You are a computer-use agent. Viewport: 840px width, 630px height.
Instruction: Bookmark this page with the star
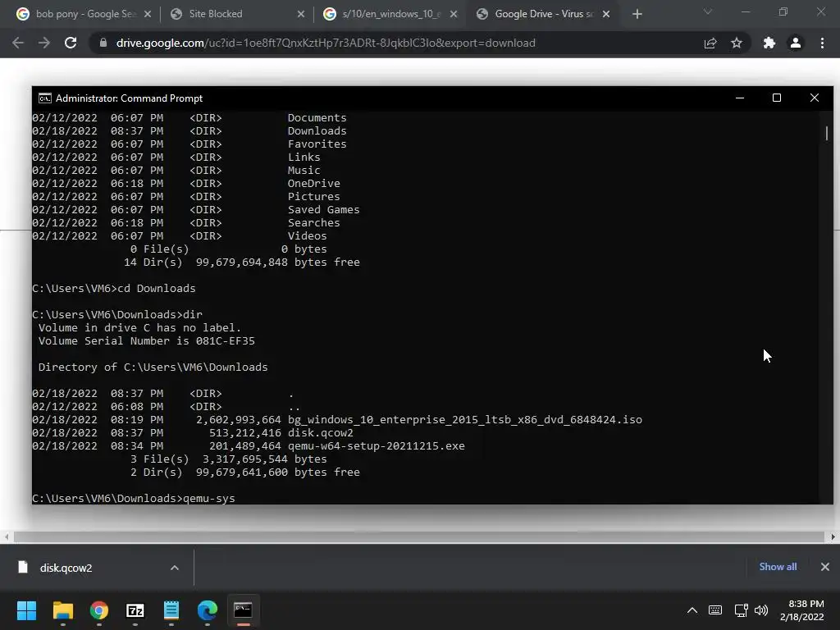click(737, 43)
